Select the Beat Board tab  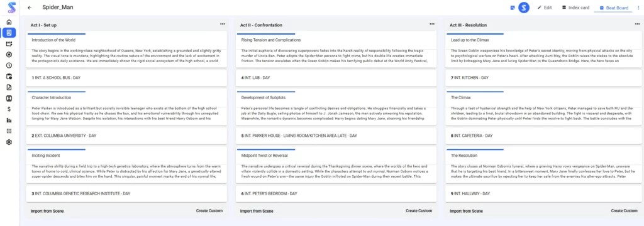point(614,8)
